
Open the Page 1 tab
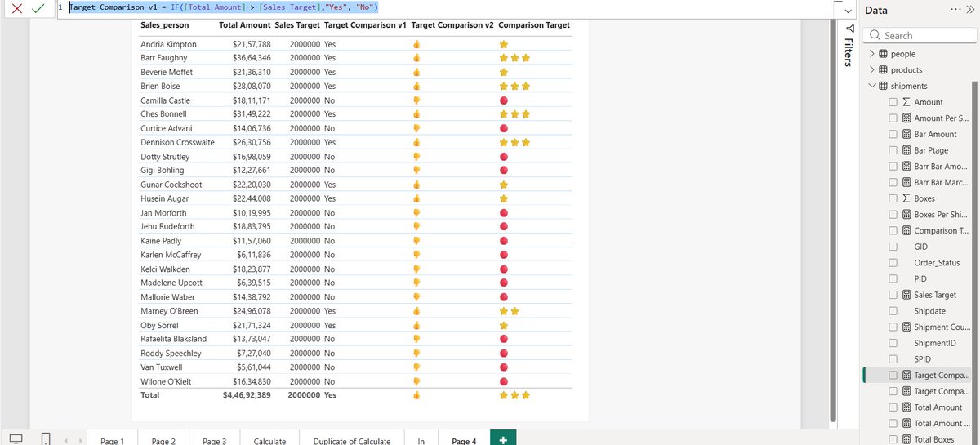[112, 439]
